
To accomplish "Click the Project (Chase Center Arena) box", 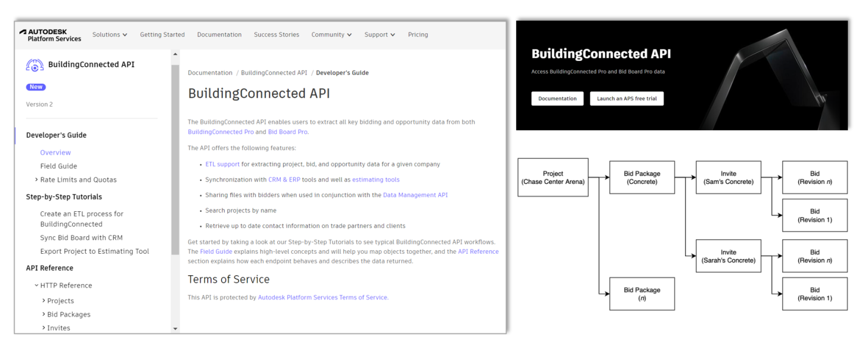I will [553, 177].
